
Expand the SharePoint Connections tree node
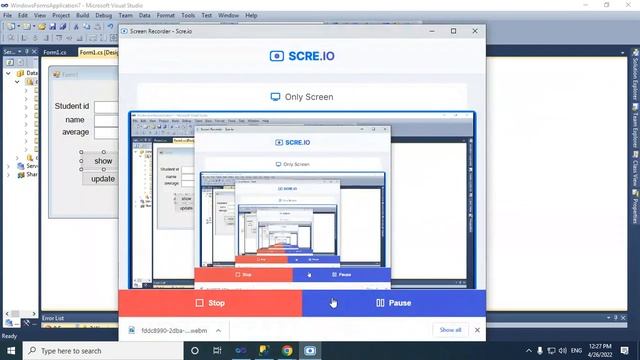click(8, 175)
